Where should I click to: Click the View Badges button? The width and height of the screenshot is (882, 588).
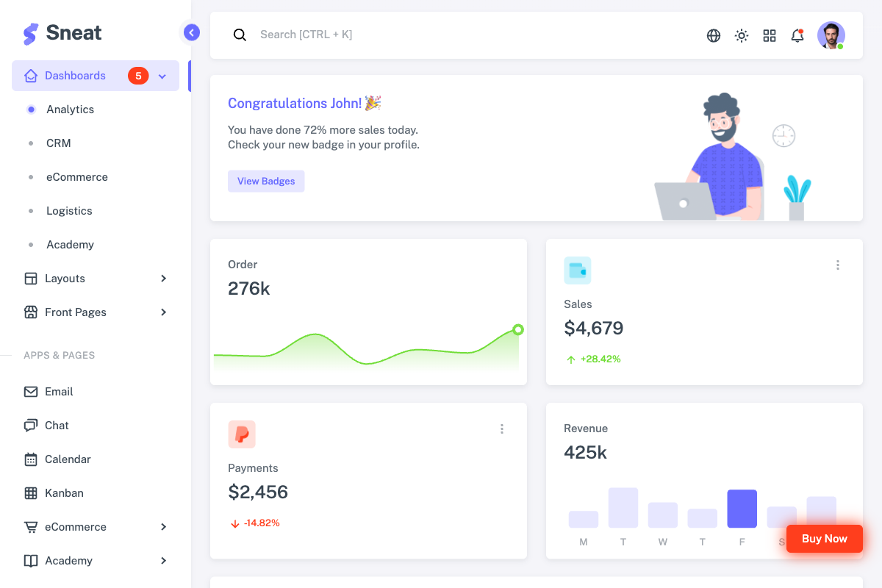pos(266,181)
